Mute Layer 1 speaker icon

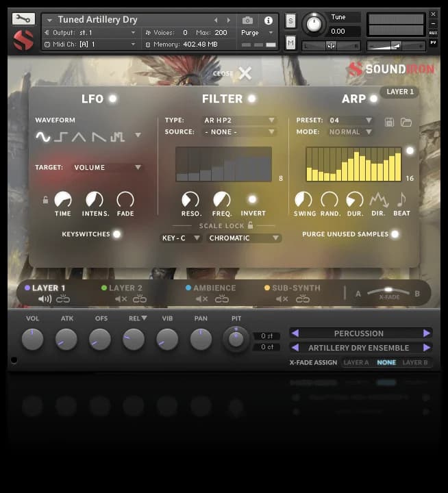(45, 299)
